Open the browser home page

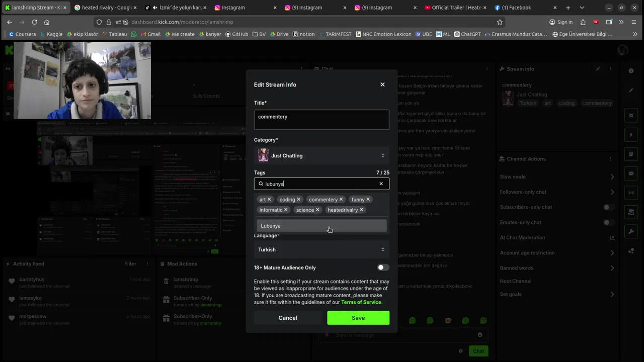[x=47, y=22]
